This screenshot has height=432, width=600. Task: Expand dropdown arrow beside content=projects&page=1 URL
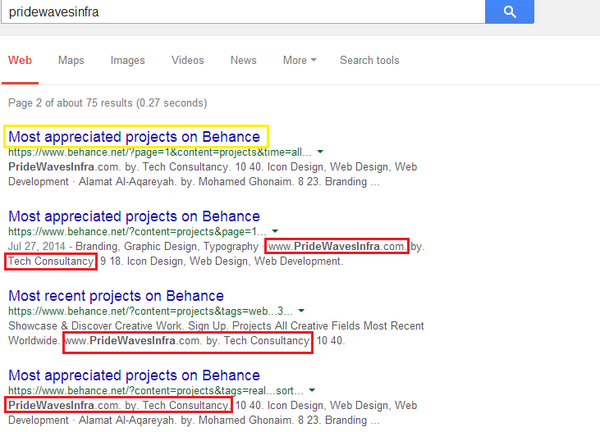[275, 231]
